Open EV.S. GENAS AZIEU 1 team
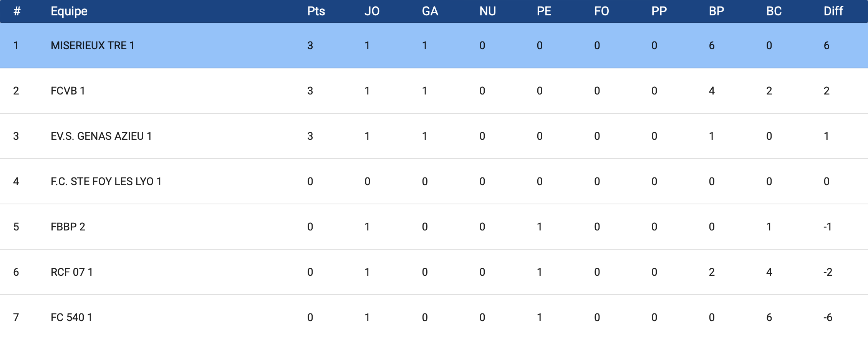Viewport: 868px width, 338px height. [101, 136]
